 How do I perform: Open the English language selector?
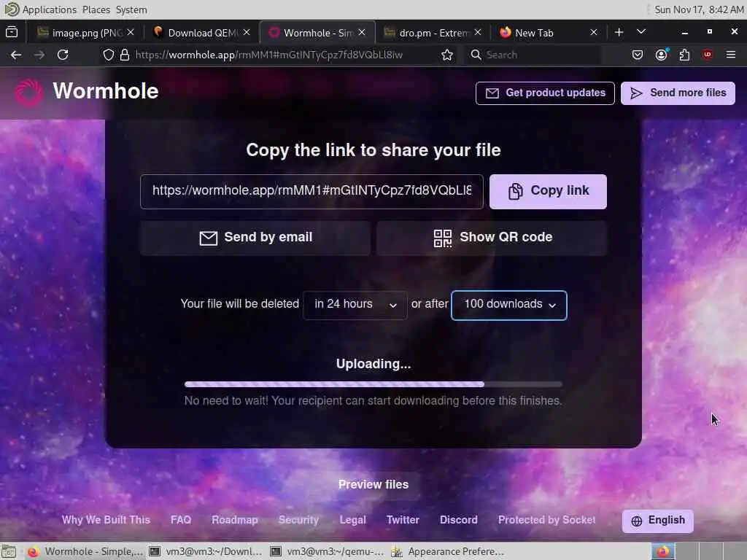657,521
